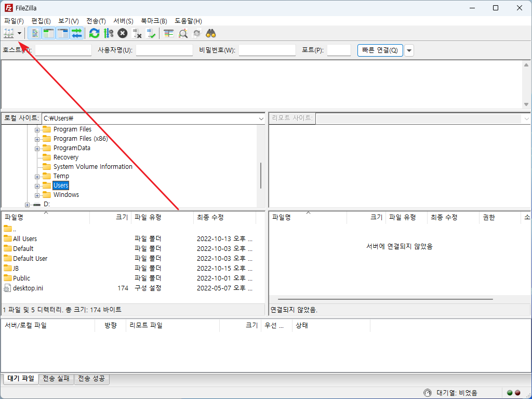Start processing the transfer queue
Screen dimensions: 532x399
[109, 33]
